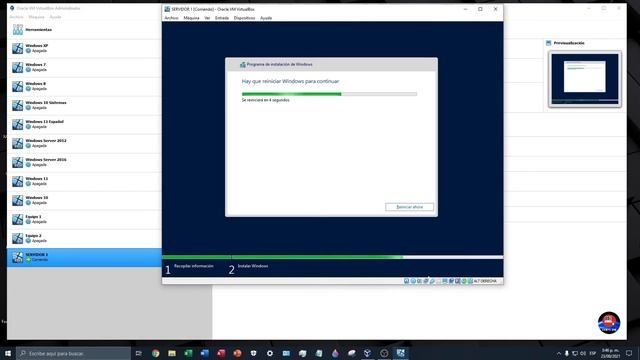Screen dimensions: 640x360
Task: Click the Windows XP machine OS icon
Action: coord(18,48)
